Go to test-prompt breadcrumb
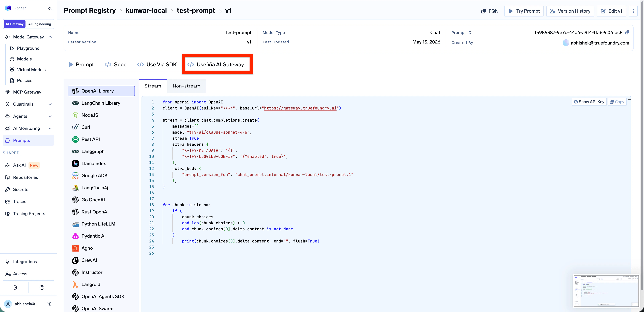This screenshot has height=312, width=644. 196,11
